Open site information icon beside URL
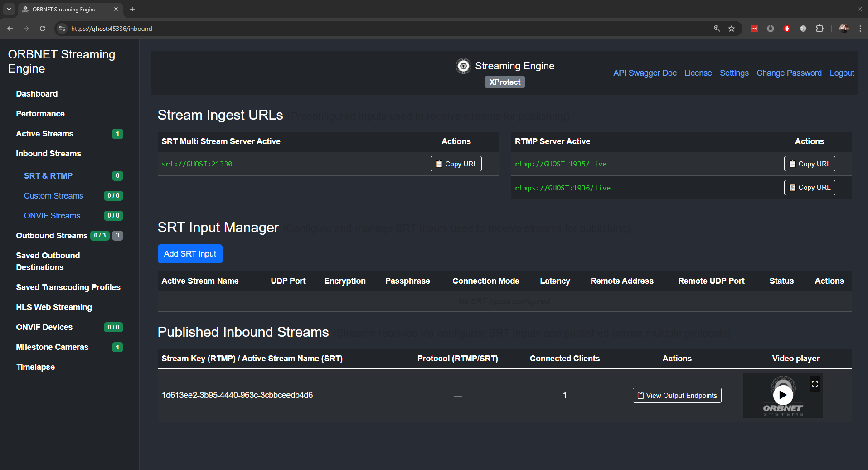Screen dimensions: 868x470 click(63, 29)
